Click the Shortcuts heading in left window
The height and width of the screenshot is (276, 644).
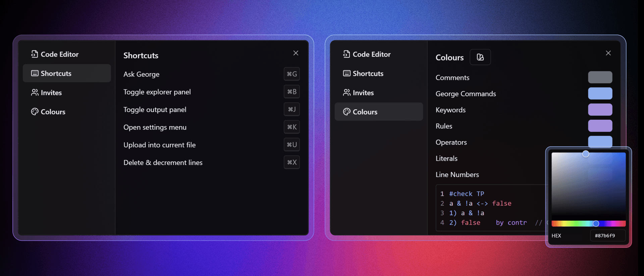point(141,56)
